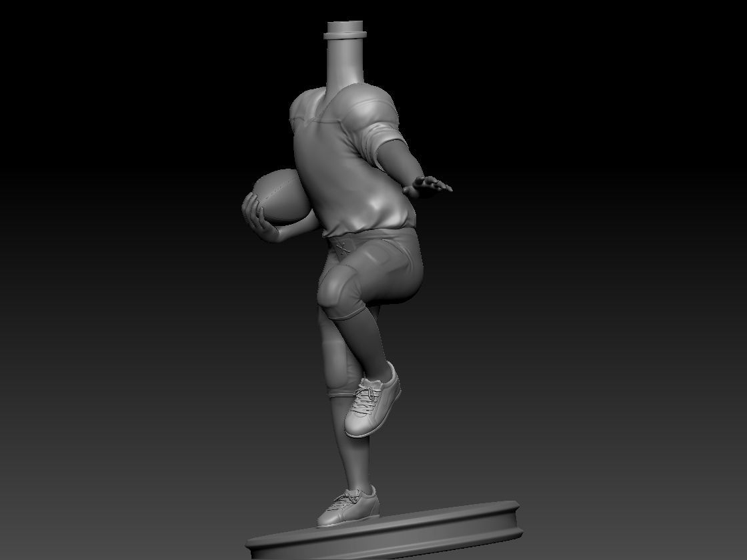
Task: Select the standing sneaker on the base
Action: coord(349,507)
